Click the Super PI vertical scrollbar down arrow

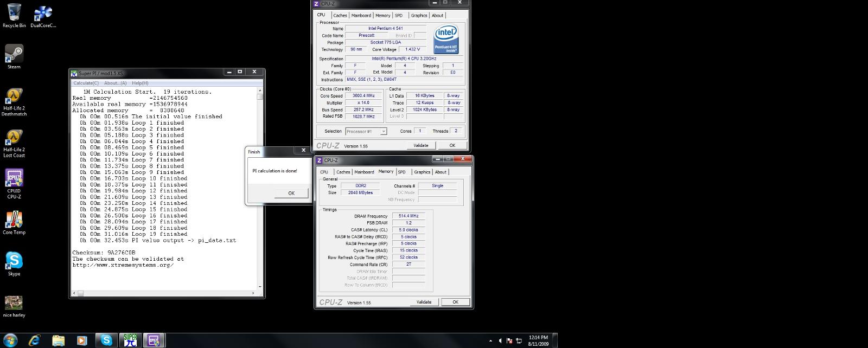pyautogui.click(x=260, y=287)
